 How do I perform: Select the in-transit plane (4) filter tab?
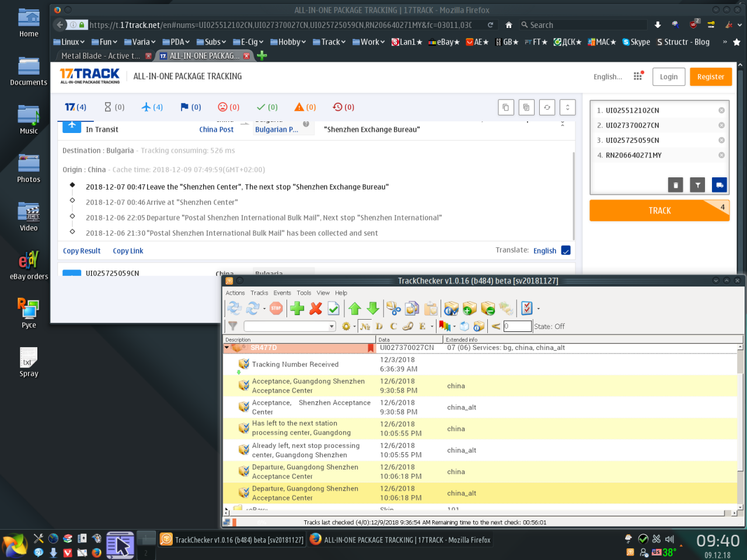tap(152, 107)
